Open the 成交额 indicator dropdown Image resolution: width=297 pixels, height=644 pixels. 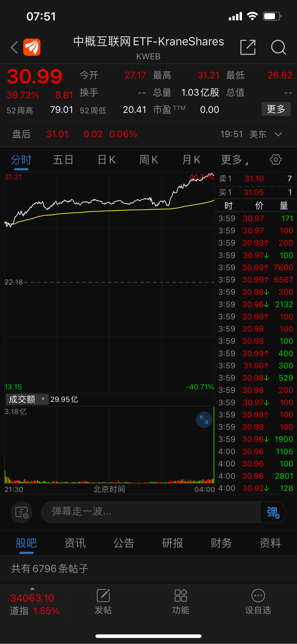click(27, 399)
